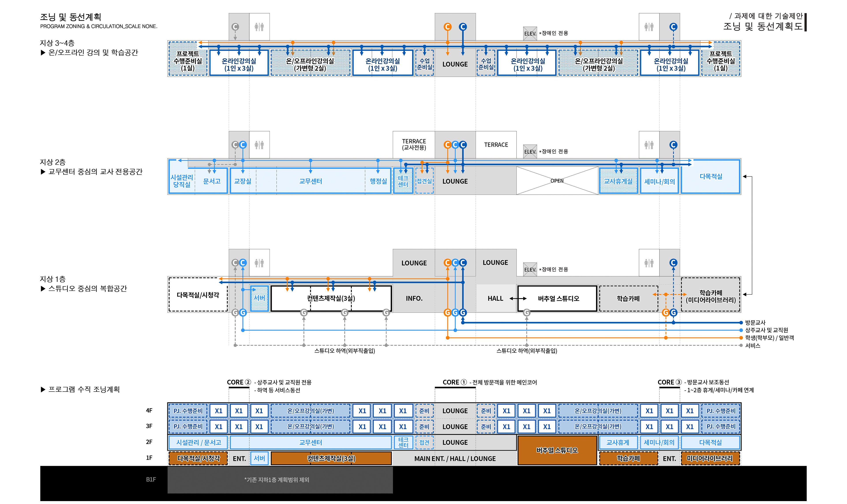Click the TERRACE (교사전용) box

coord(414,144)
